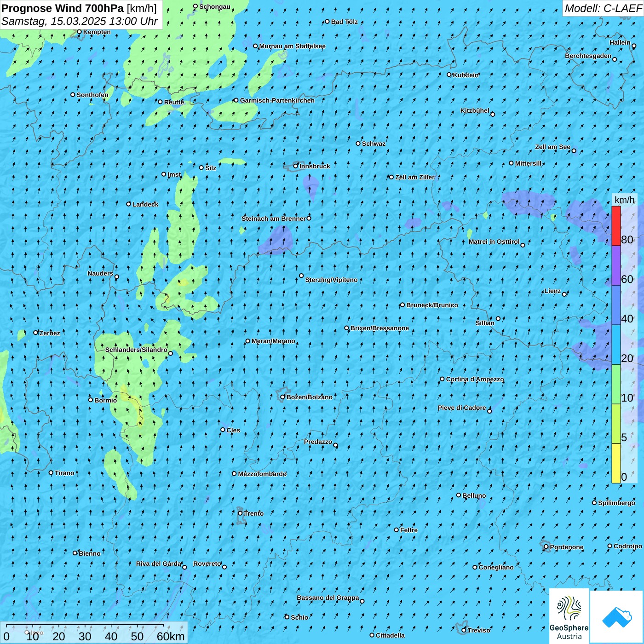
Task: Click the Tirano label
Action: [64, 473]
